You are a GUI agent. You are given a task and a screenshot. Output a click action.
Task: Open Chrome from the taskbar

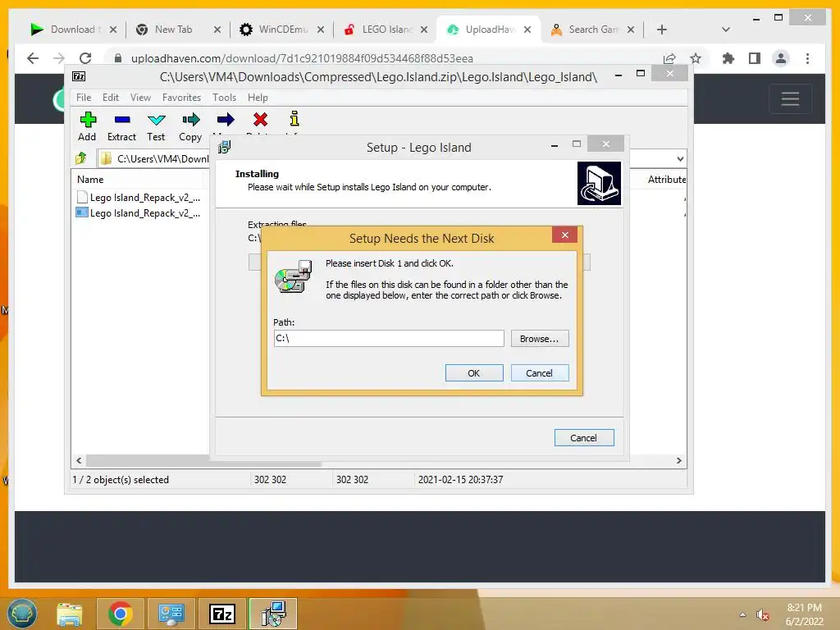point(120,614)
